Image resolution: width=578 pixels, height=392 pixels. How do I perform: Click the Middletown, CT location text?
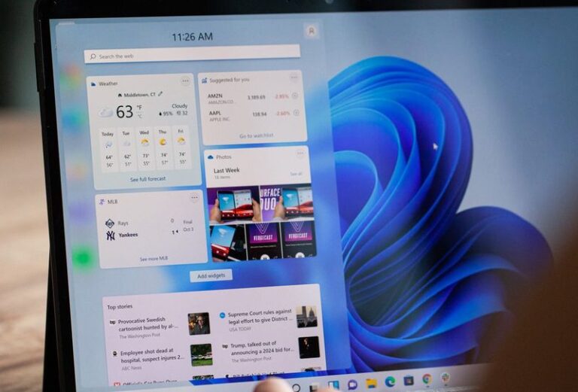pos(139,95)
